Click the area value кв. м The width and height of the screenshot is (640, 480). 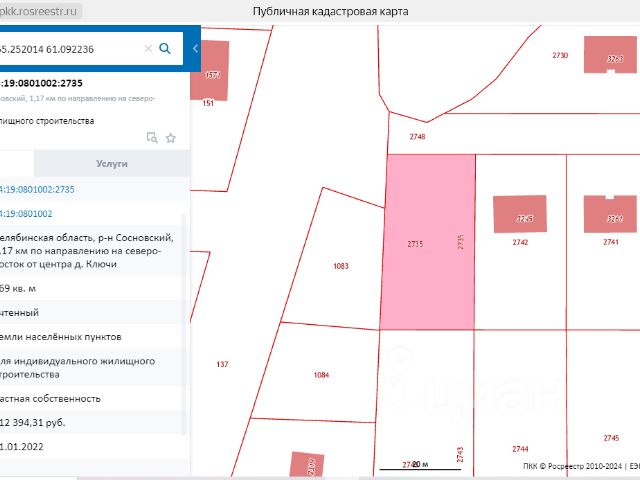tap(18, 289)
